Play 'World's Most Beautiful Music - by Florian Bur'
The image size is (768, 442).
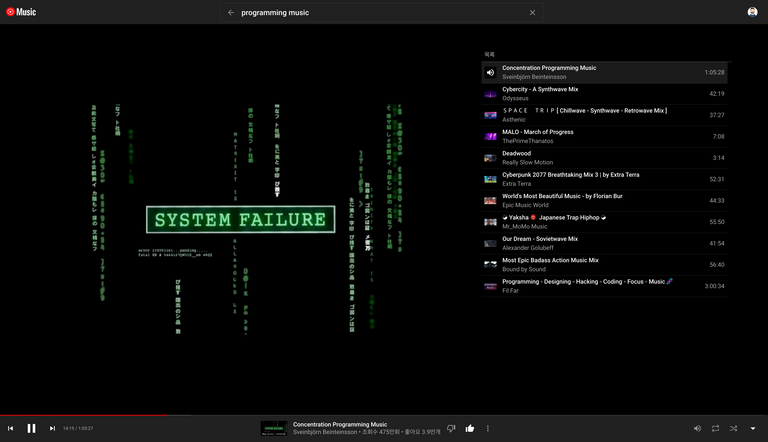562,196
